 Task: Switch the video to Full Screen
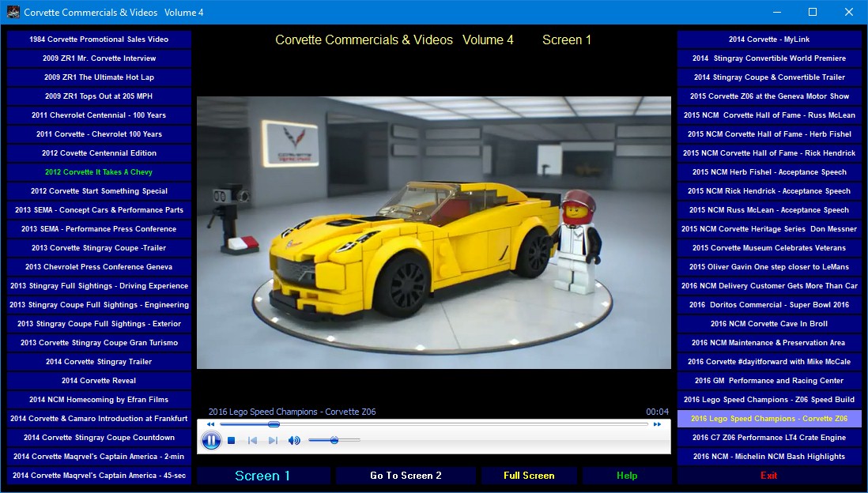529,476
